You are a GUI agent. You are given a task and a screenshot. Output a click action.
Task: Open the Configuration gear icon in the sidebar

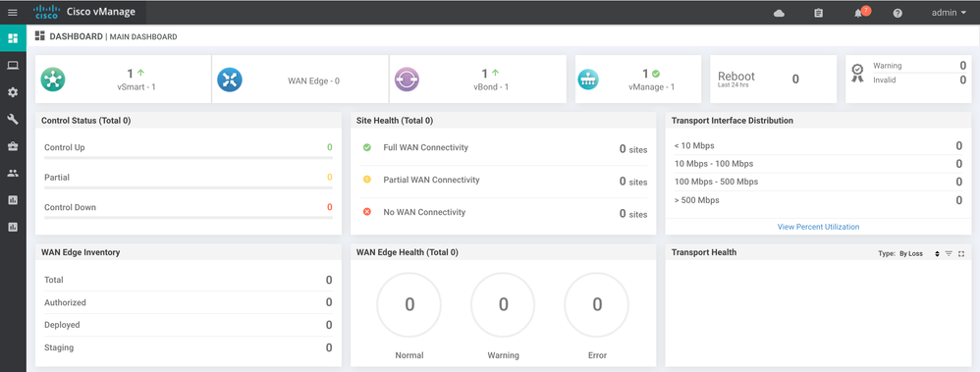13,92
